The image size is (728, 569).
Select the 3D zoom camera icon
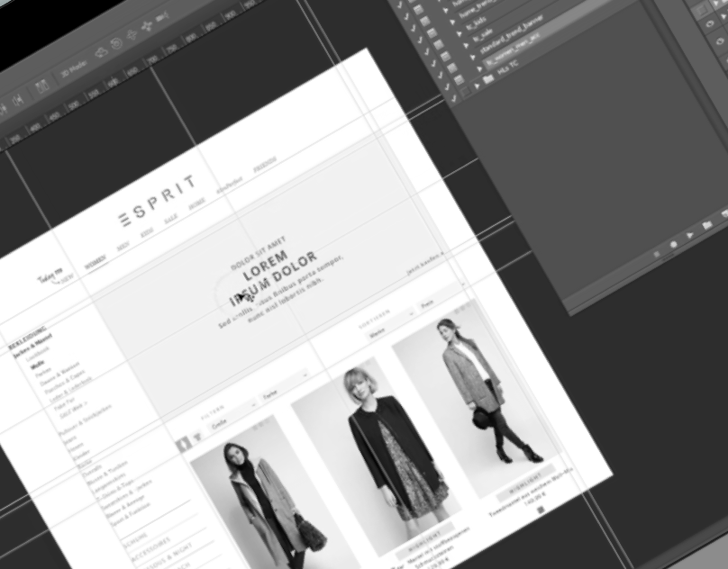click(162, 17)
